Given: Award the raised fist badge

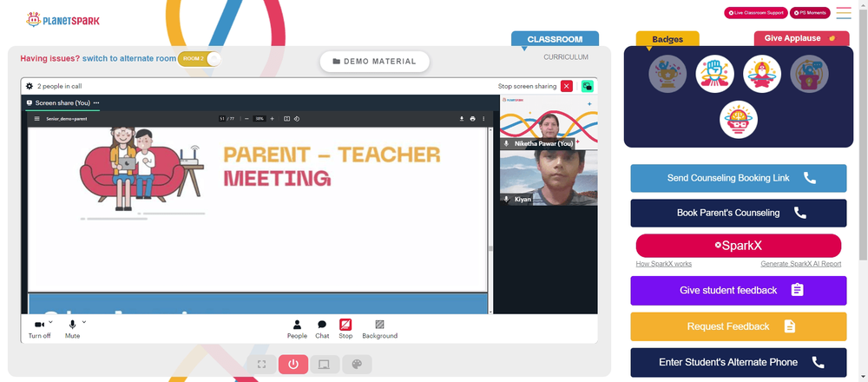Looking at the screenshot, I should click(x=714, y=74).
